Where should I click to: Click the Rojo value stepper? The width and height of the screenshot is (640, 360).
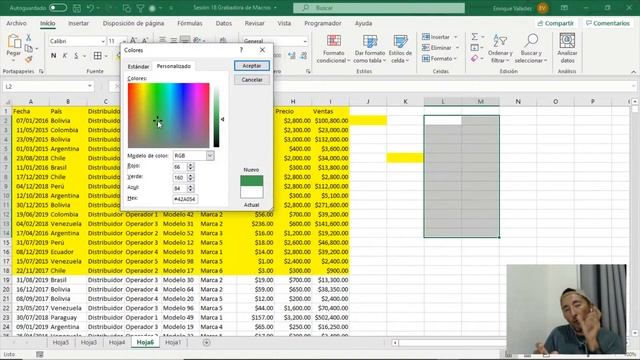(190, 167)
